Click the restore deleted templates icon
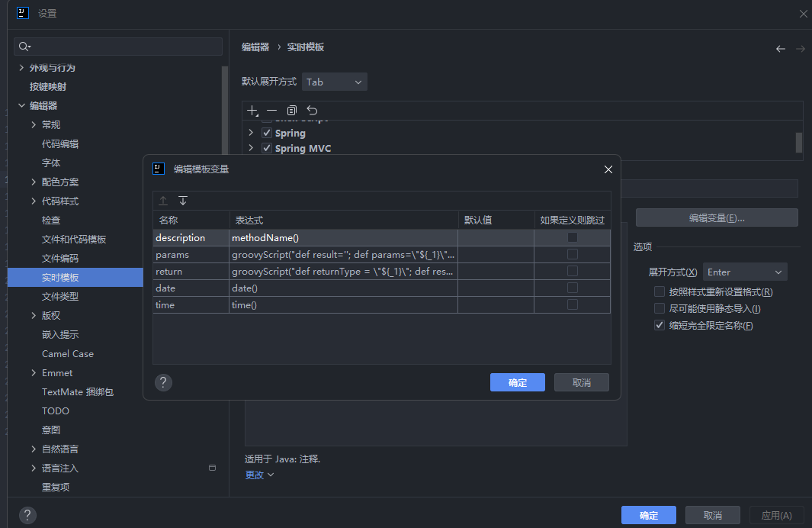Viewport: 812px width, 528px height. tap(312, 111)
